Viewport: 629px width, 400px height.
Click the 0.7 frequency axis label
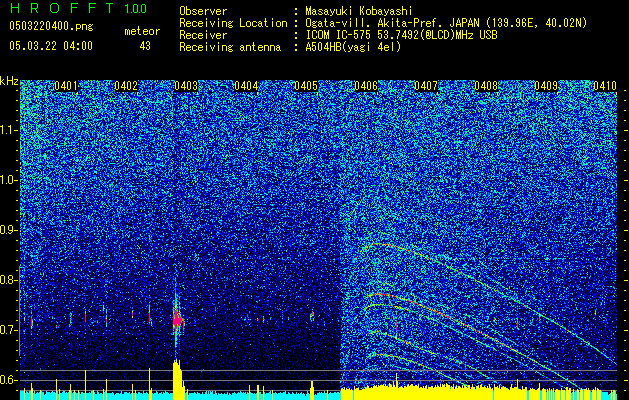point(8,330)
